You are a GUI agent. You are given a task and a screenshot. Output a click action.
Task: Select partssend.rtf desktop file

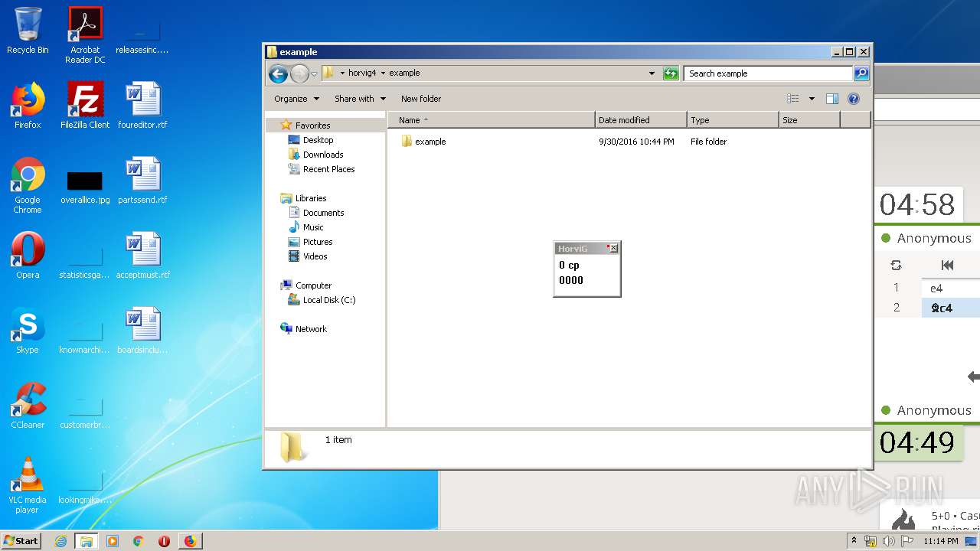click(x=142, y=181)
